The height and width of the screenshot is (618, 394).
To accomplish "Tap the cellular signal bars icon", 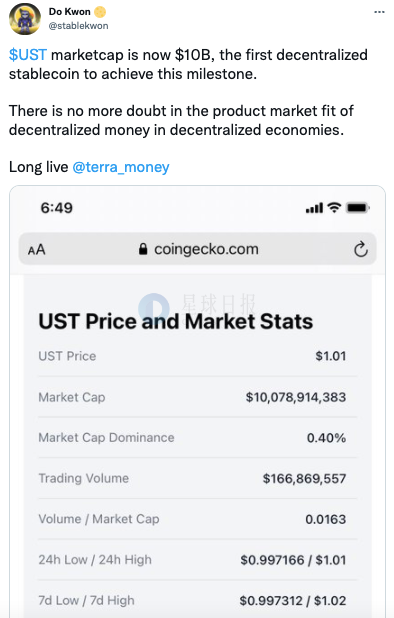I will (x=314, y=208).
